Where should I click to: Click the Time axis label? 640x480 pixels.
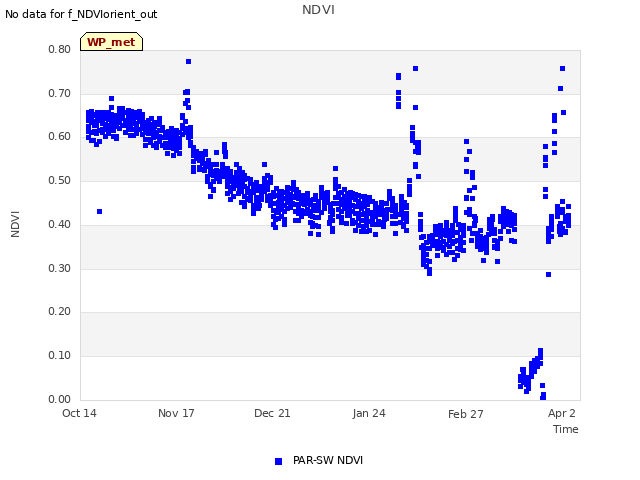566,429
